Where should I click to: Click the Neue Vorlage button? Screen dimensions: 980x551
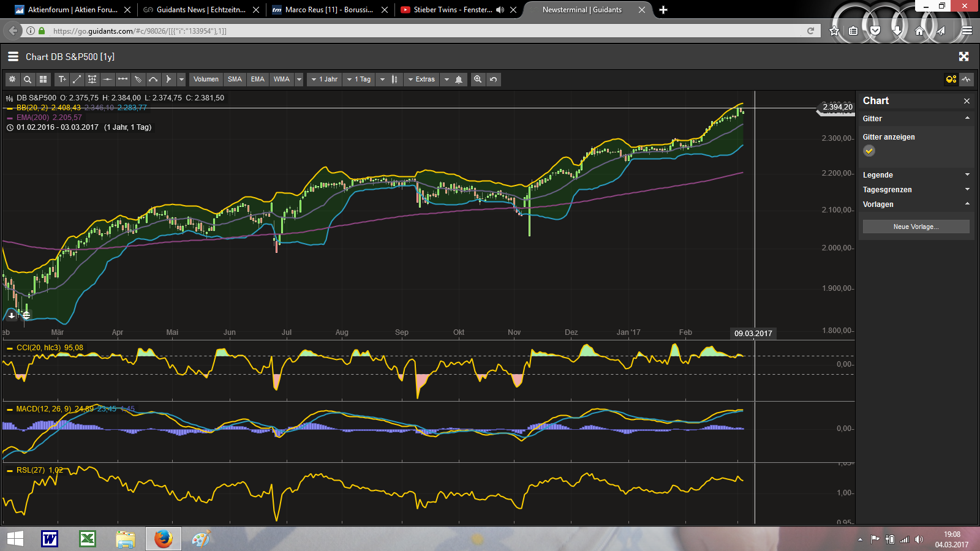coord(916,226)
